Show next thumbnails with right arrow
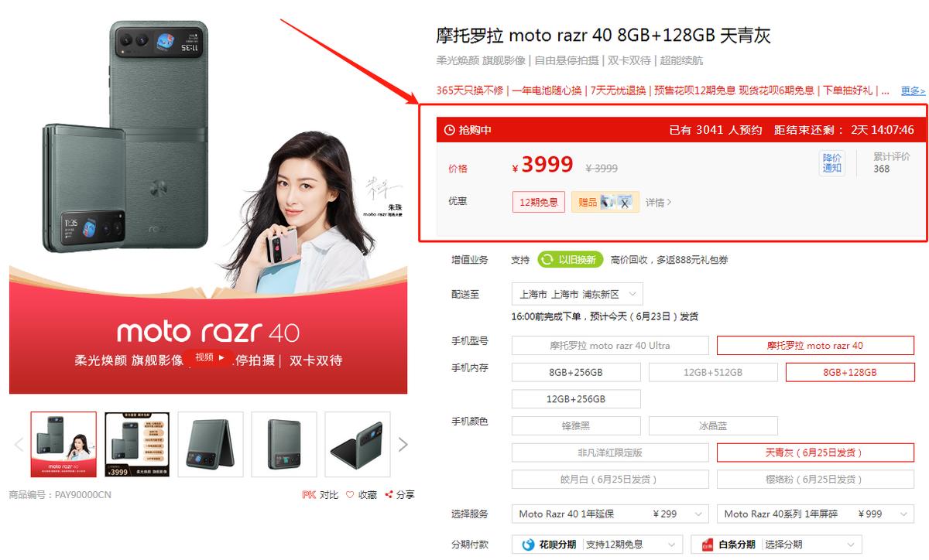The width and height of the screenshot is (929, 560). click(403, 444)
